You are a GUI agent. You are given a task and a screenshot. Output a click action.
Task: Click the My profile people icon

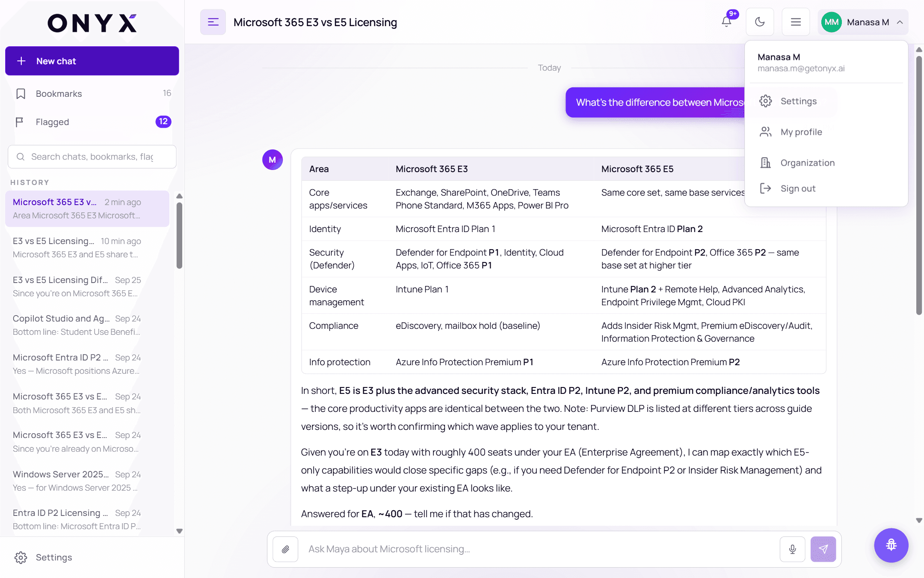[765, 132]
